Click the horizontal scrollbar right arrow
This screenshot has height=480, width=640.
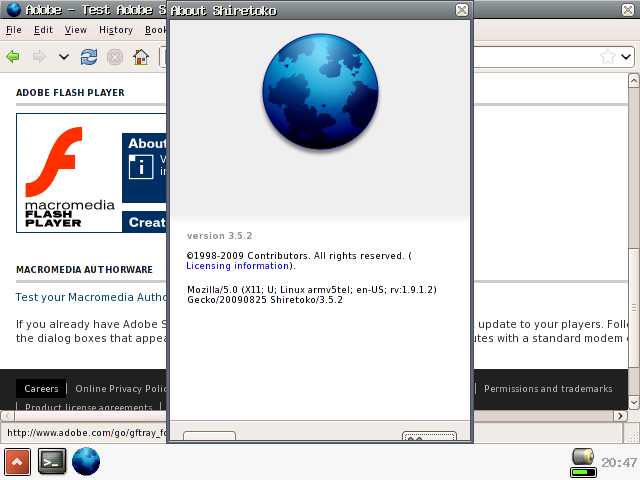click(x=620, y=416)
